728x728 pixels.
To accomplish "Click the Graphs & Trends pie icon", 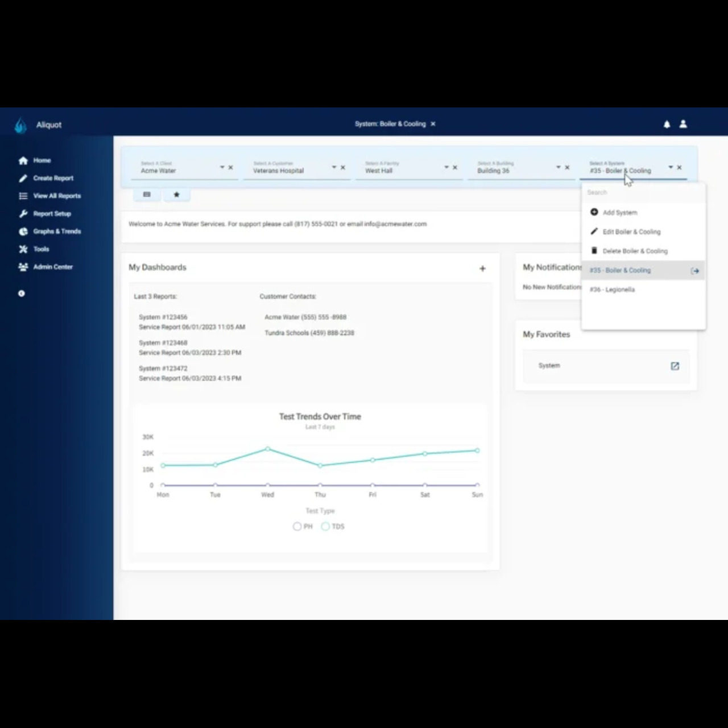I will pyautogui.click(x=23, y=231).
